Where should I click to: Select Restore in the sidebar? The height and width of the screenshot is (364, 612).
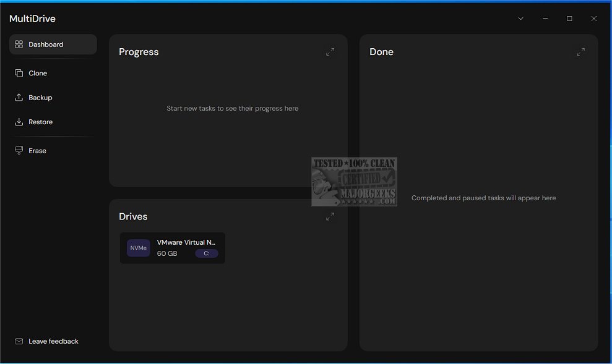(41, 122)
